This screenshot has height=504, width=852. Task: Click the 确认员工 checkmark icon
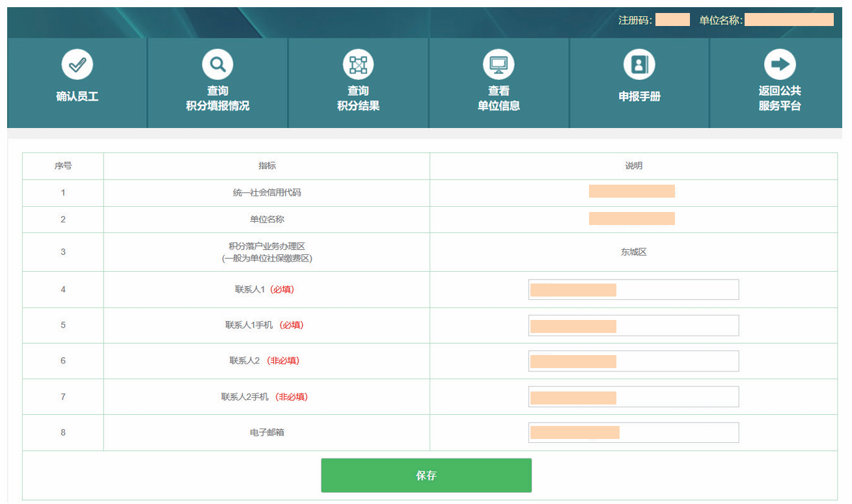pyautogui.click(x=77, y=63)
